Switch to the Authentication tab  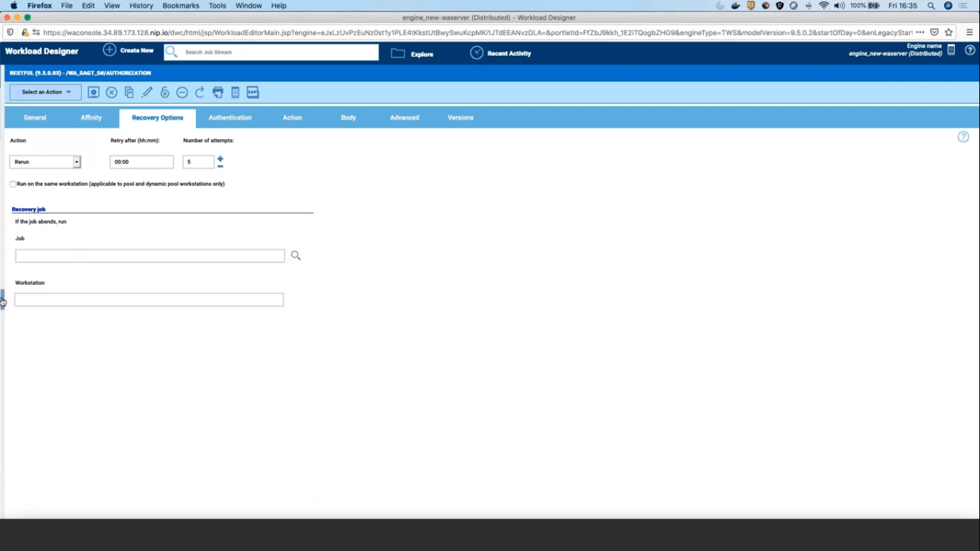230,118
